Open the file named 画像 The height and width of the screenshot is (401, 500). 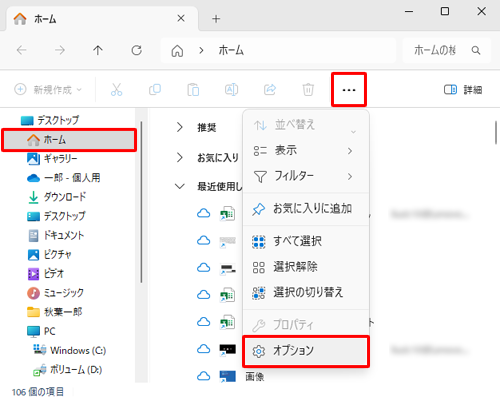(255, 377)
